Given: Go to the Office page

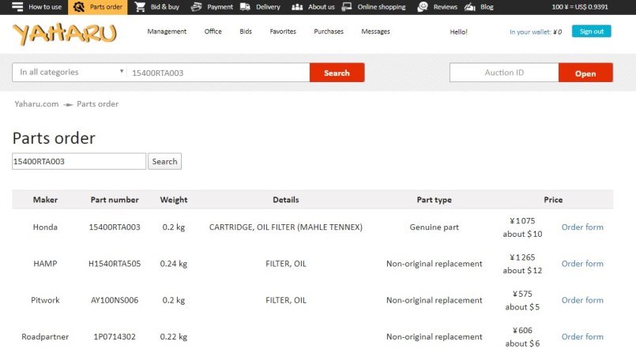Looking at the screenshot, I should (x=213, y=32).
